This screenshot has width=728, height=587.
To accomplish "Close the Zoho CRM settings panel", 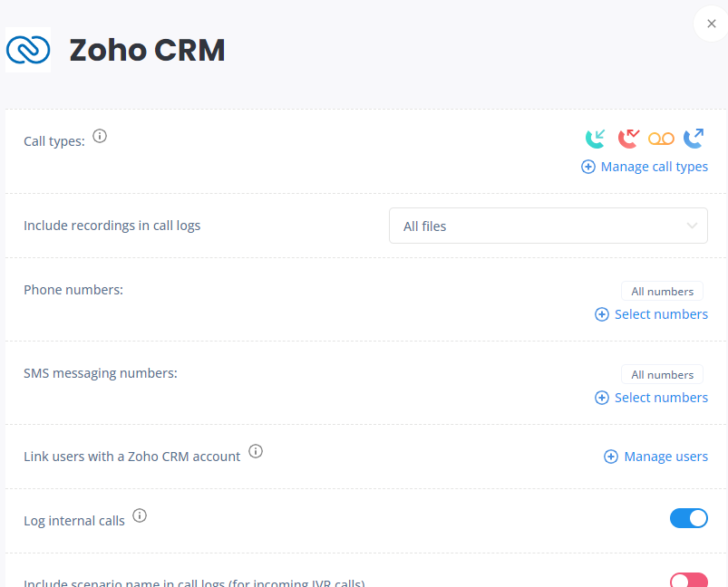I will [712, 24].
